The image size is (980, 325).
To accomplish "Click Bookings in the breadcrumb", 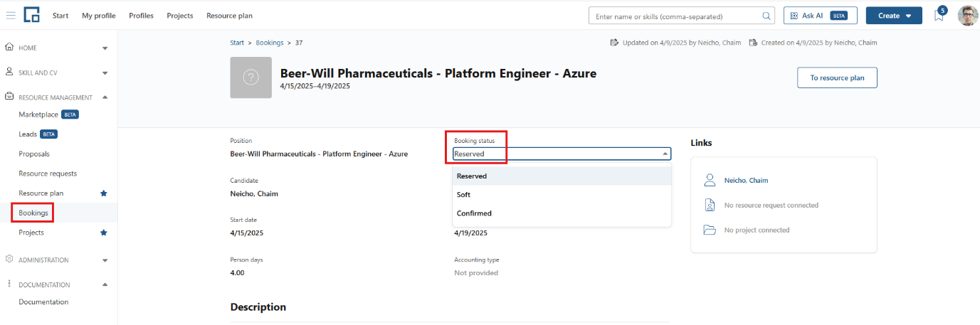I will 270,43.
